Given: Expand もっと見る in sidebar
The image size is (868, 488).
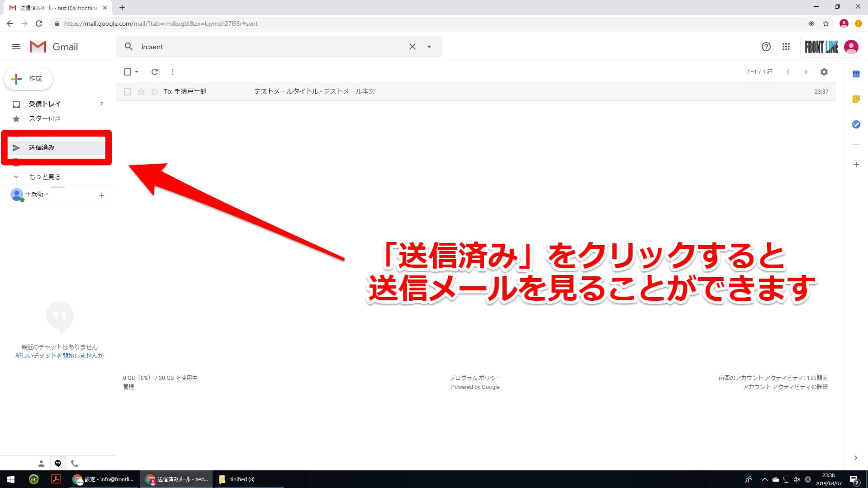Looking at the screenshot, I should 44,177.
